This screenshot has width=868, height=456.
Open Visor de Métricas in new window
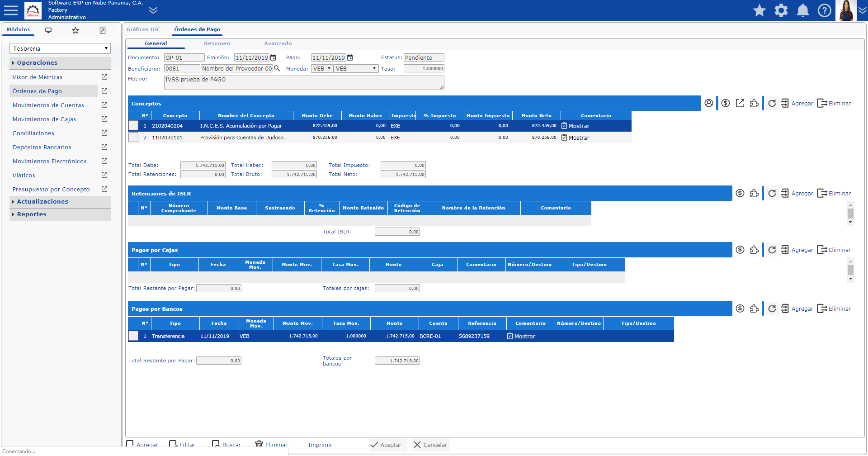click(x=104, y=77)
